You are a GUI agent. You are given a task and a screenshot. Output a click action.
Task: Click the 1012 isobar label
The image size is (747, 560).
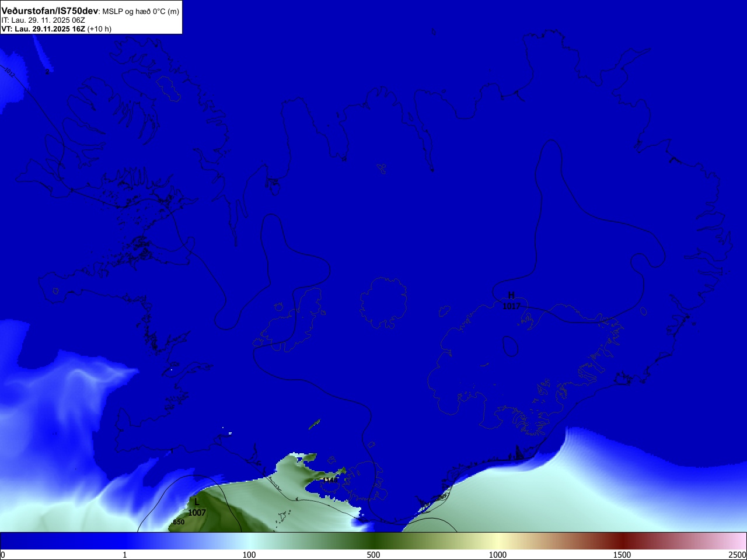[x=9, y=73]
